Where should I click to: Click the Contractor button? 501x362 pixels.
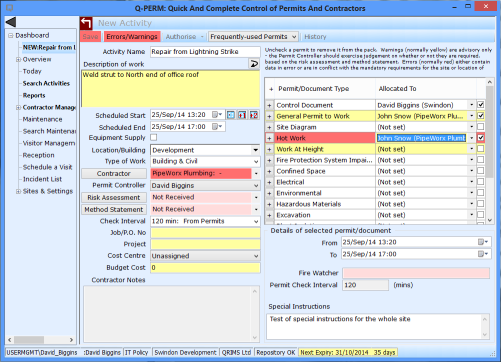tap(114, 174)
